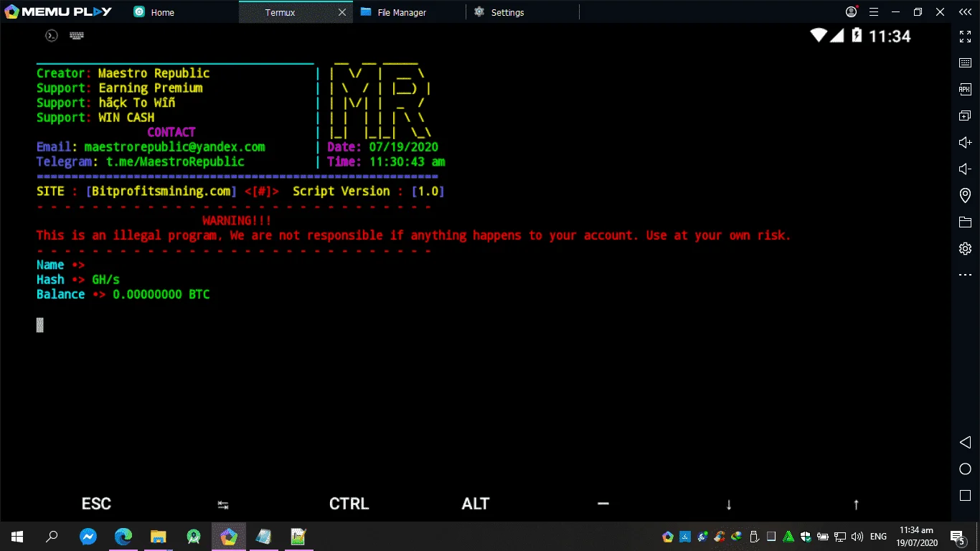Screen dimensions: 980x551
Task: Click the Script Version label
Action: click(x=341, y=192)
